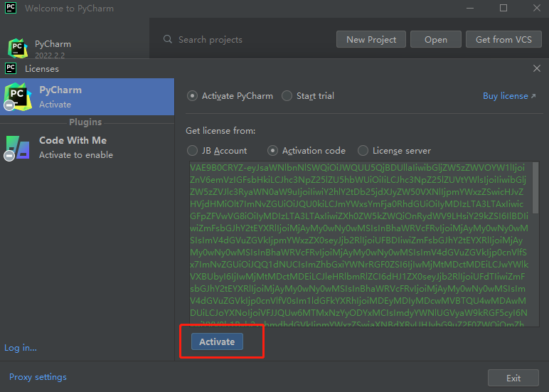Select the Activation code option

click(x=273, y=151)
